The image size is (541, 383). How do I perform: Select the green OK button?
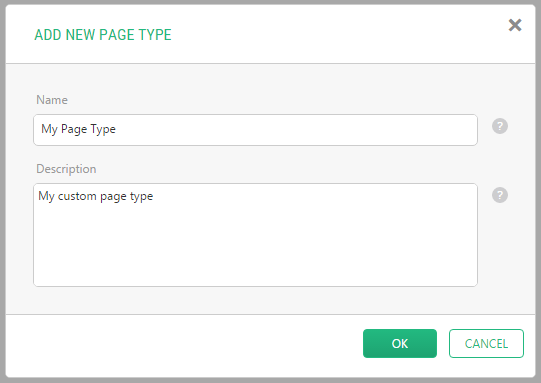[400, 343]
